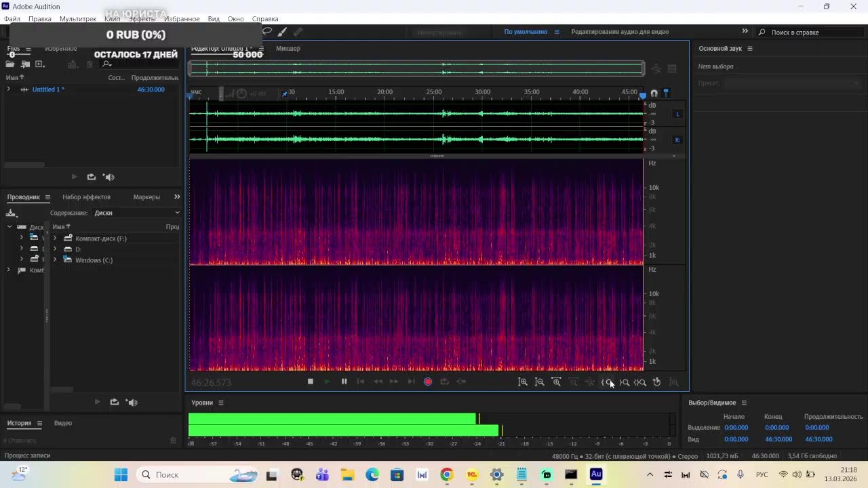Select the Paint Brush tool
The height and width of the screenshot is (488, 868).
tap(282, 32)
